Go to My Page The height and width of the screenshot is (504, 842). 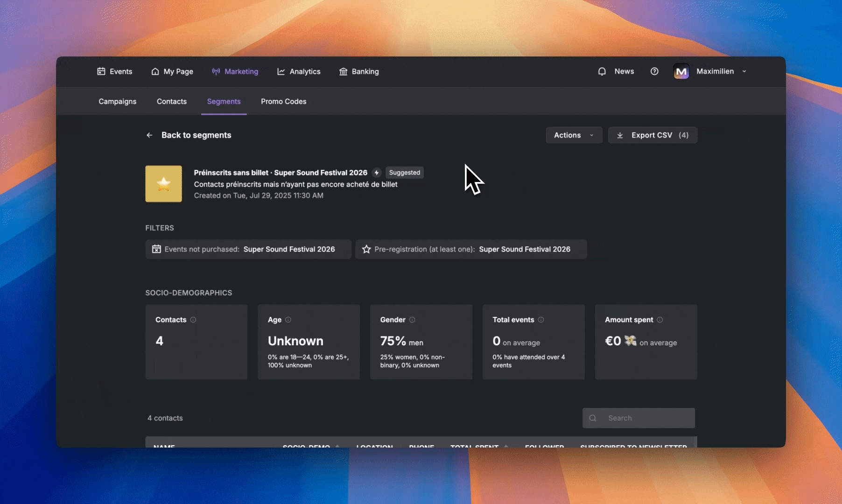[x=172, y=71]
